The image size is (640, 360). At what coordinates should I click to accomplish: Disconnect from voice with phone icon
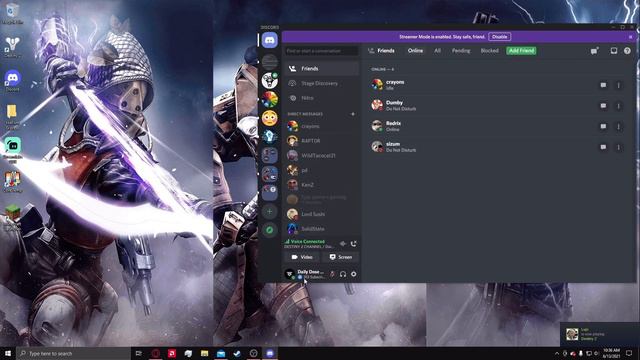click(353, 244)
